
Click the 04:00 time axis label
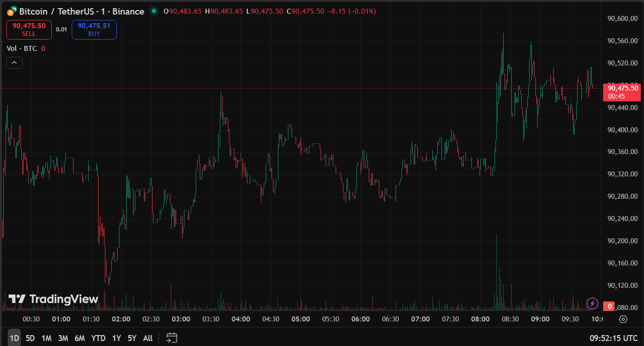tap(241, 319)
